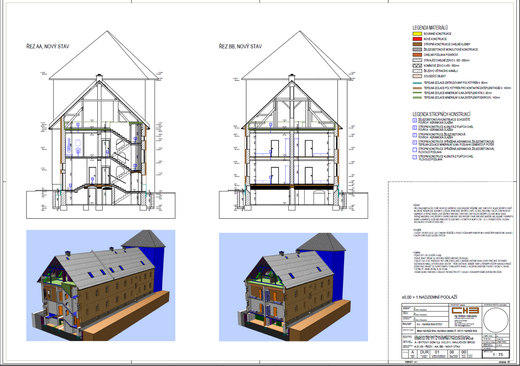Click the first blue ceiling construction marker

point(415,120)
